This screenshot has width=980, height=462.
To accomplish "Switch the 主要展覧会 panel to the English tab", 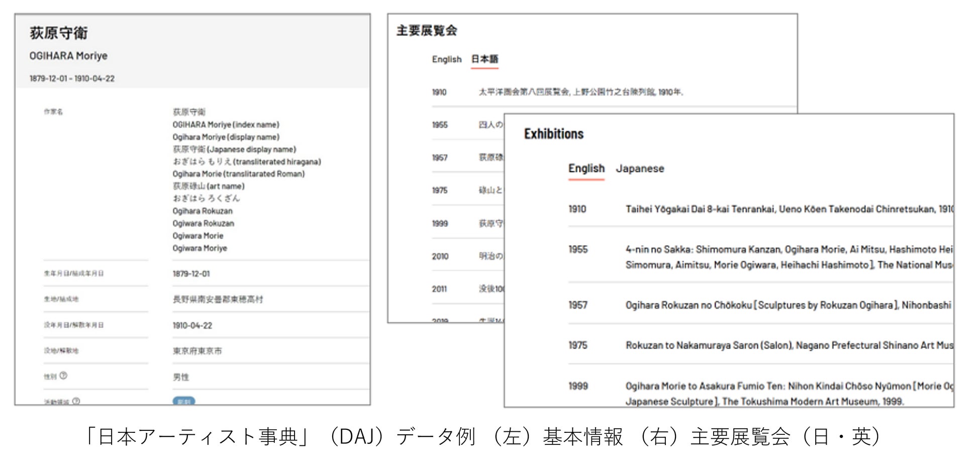I will click(446, 59).
